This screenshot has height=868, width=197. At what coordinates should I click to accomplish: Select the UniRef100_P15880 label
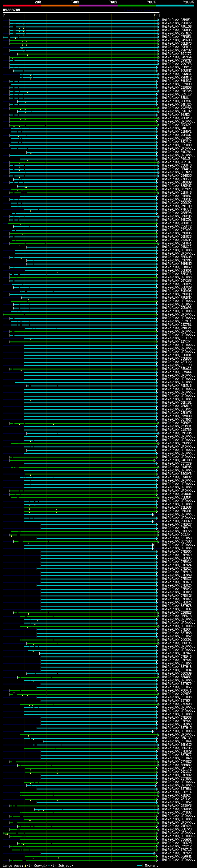click(177, 416)
